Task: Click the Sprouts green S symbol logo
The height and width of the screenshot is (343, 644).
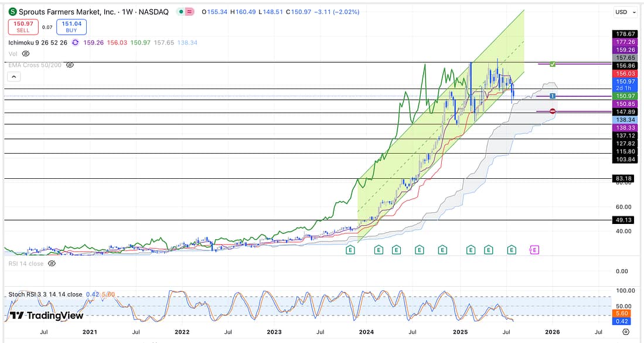Action: [12, 12]
